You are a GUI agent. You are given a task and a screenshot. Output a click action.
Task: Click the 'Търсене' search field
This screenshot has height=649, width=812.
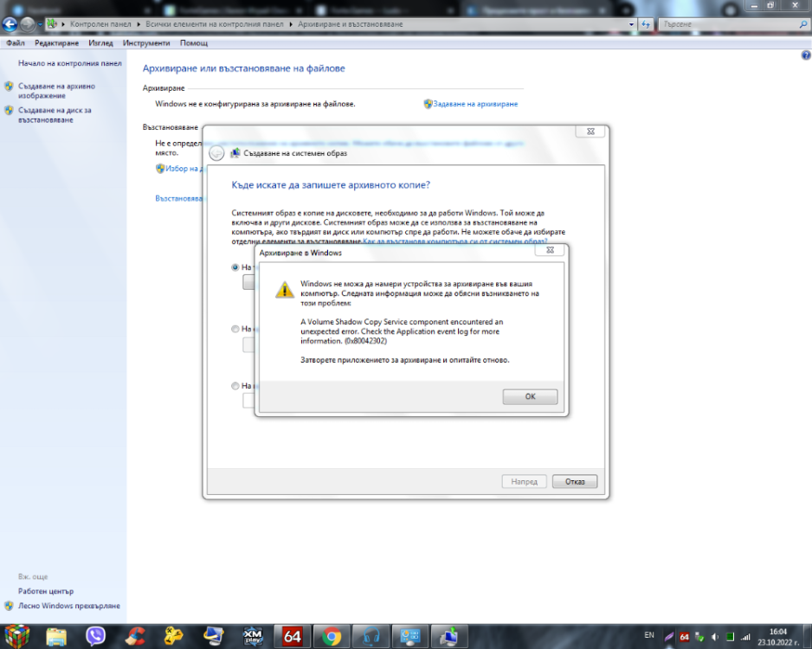click(727, 24)
